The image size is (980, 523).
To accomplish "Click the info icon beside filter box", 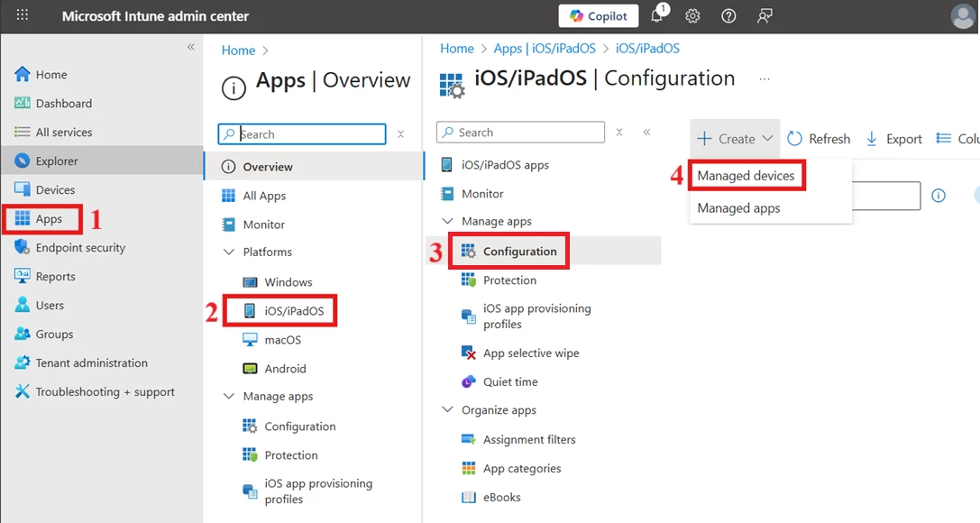I will point(939,196).
